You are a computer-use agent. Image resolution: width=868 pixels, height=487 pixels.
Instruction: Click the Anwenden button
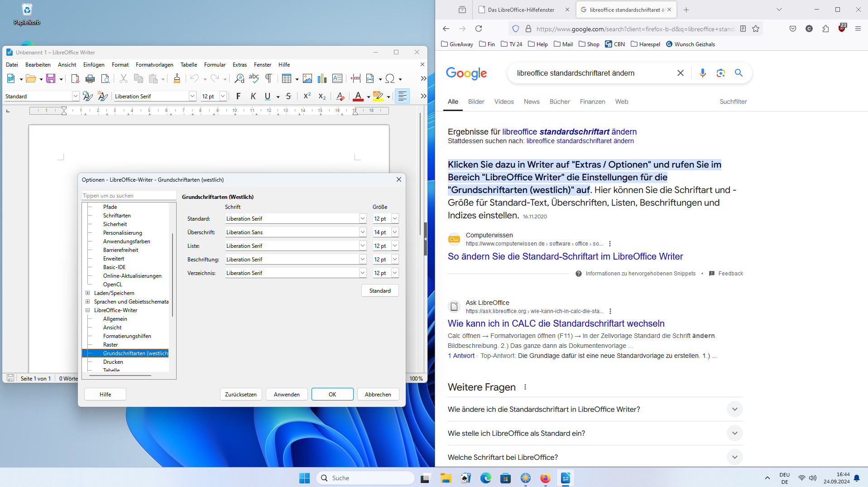[287, 395]
